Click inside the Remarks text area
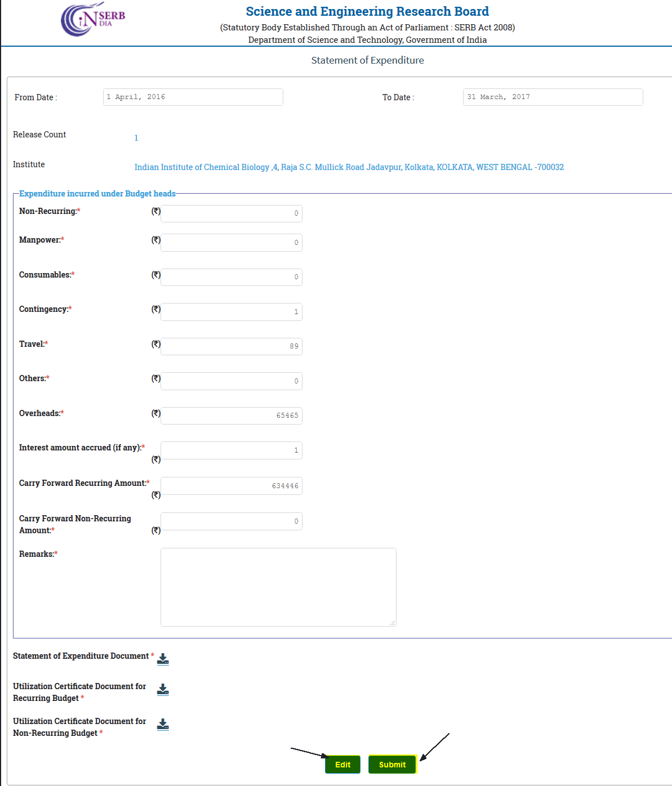672x786 pixels. (x=278, y=587)
